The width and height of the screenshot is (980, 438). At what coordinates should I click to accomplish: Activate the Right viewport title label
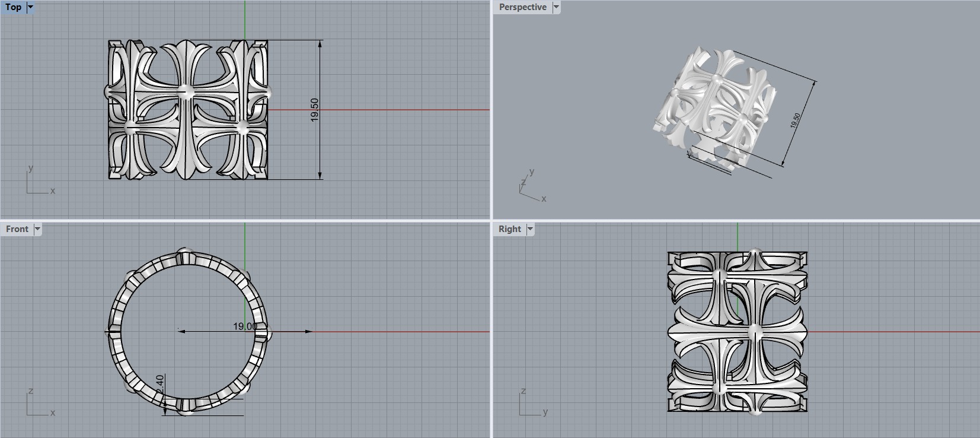(x=510, y=229)
